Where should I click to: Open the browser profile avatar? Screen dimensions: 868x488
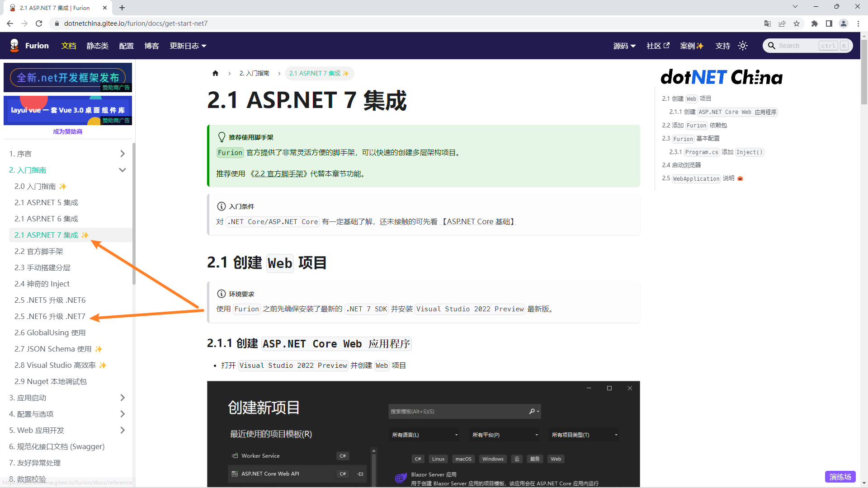(x=844, y=23)
